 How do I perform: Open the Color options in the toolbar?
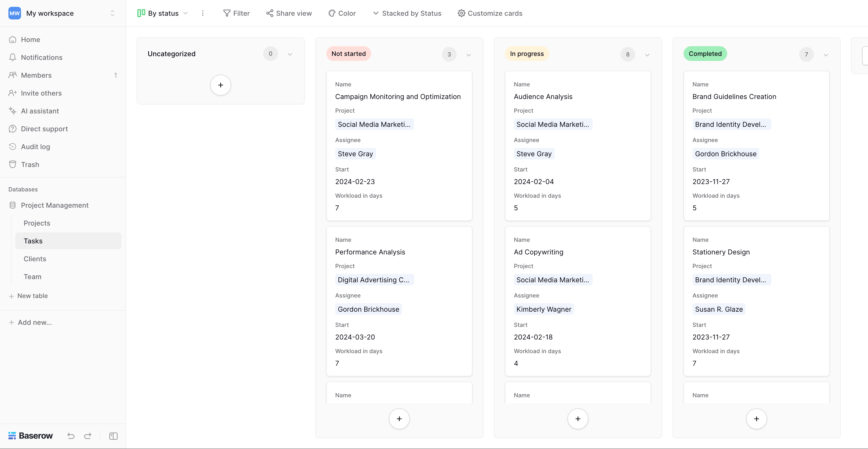coord(342,13)
